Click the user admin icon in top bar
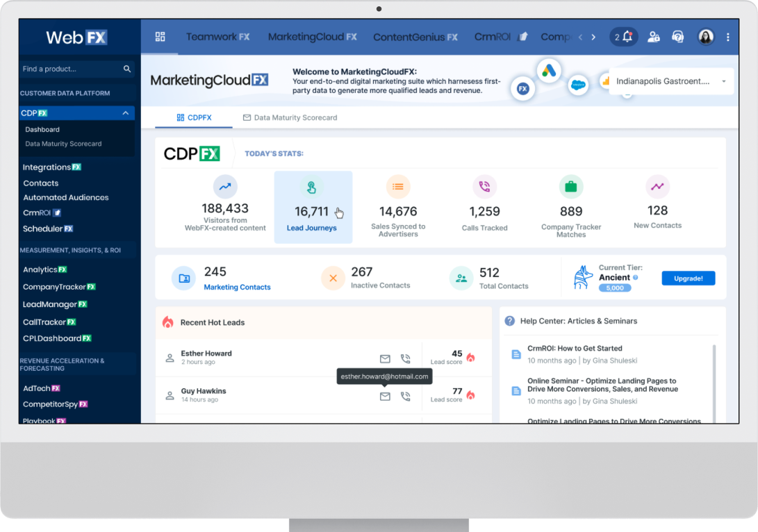 point(654,37)
